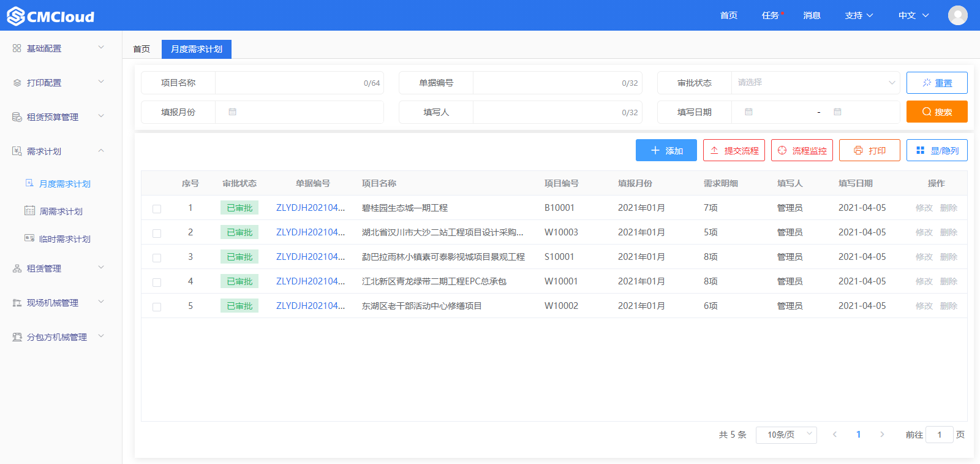The height and width of the screenshot is (464, 980).
Task: Click the 现场机械管理 sidebar icon
Action: pos(17,303)
